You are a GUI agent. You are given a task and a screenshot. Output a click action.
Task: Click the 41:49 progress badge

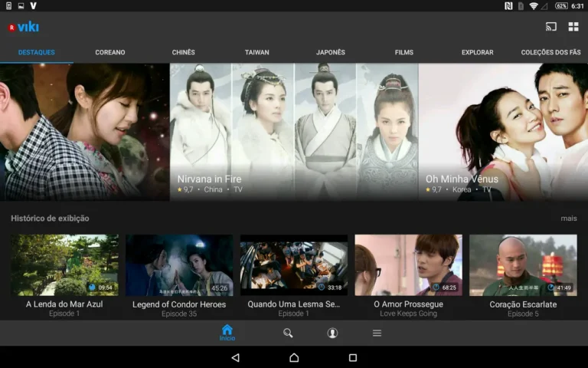click(559, 287)
